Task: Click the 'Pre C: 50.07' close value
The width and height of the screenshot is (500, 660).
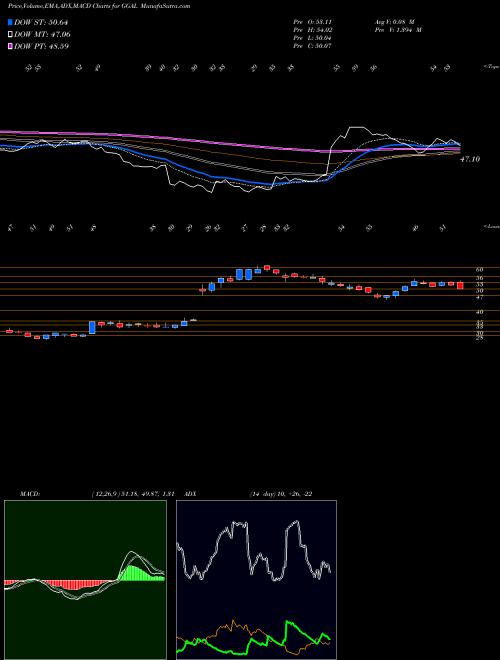Action: (313, 46)
